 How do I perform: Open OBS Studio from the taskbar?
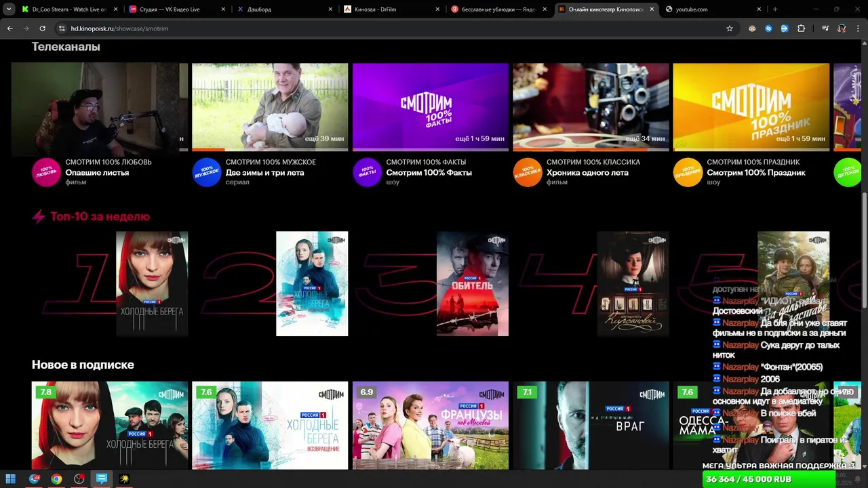79,479
